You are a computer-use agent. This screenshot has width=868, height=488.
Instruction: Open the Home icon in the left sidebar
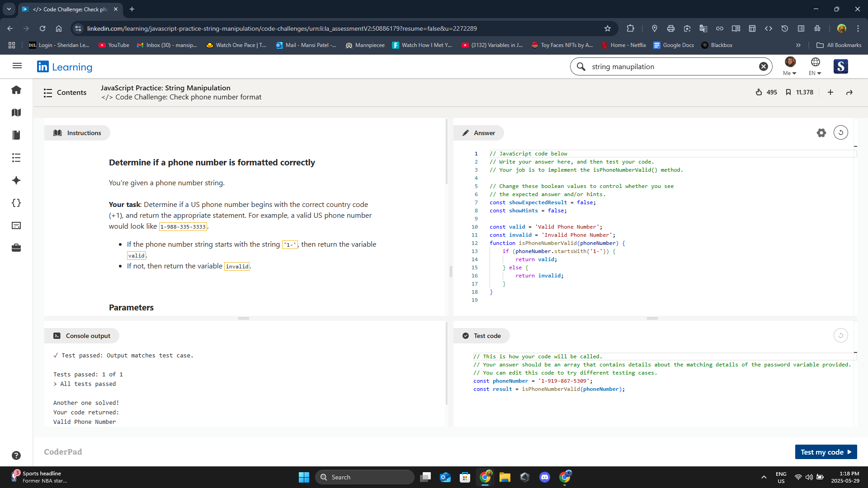click(x=16, y=90)
